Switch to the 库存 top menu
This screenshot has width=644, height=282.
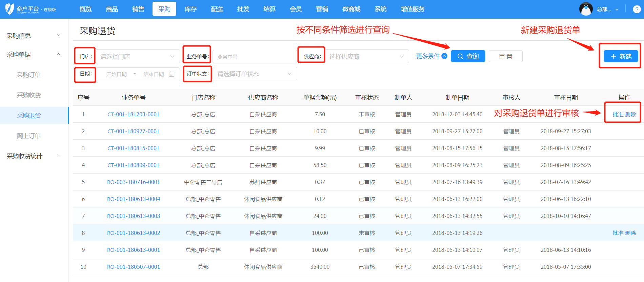pyautogui.click(x=190, y=9)
